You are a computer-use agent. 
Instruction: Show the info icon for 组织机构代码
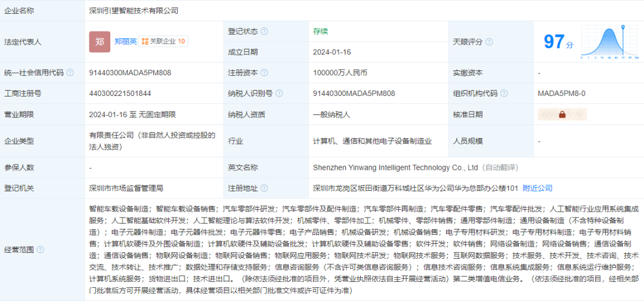tap(504, 94)
